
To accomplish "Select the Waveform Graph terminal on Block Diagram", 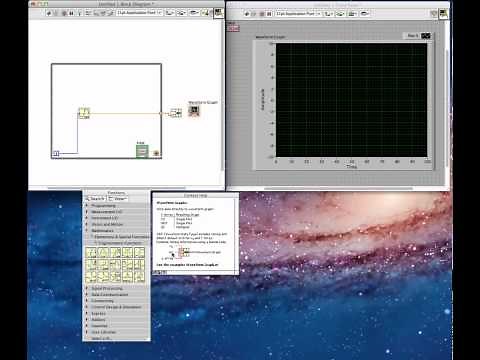I will coord(194,110).
